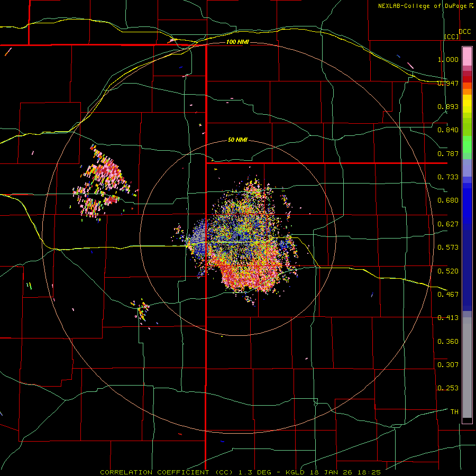Screen dimensions: 476x476
Task: Click the 0.680 value on the color scale
Action: pyautogui.click(x=448, y=200)
